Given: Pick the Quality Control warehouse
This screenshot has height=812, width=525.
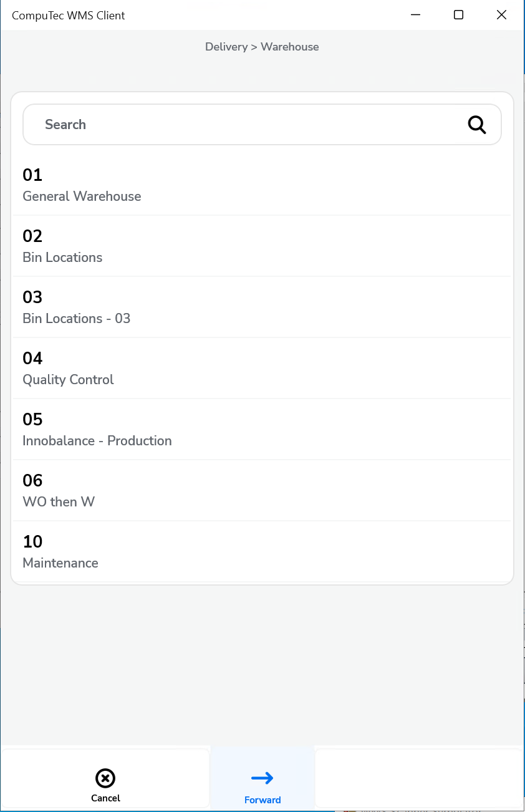Looking at the screenshot, I should (x=262, y=369).
